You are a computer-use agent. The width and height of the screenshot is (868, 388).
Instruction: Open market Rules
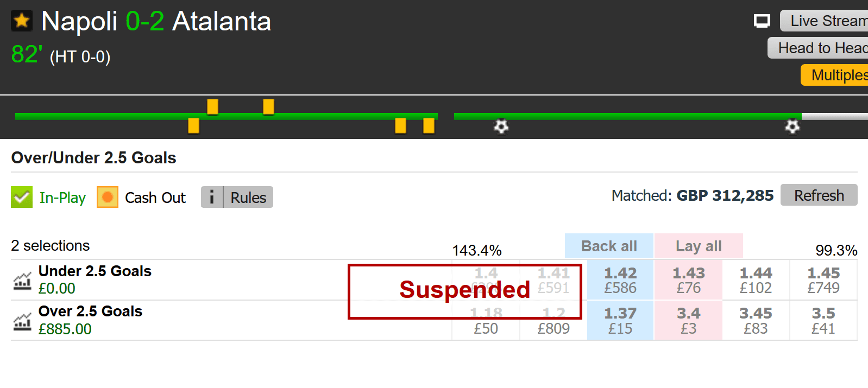tap(248, 197)
